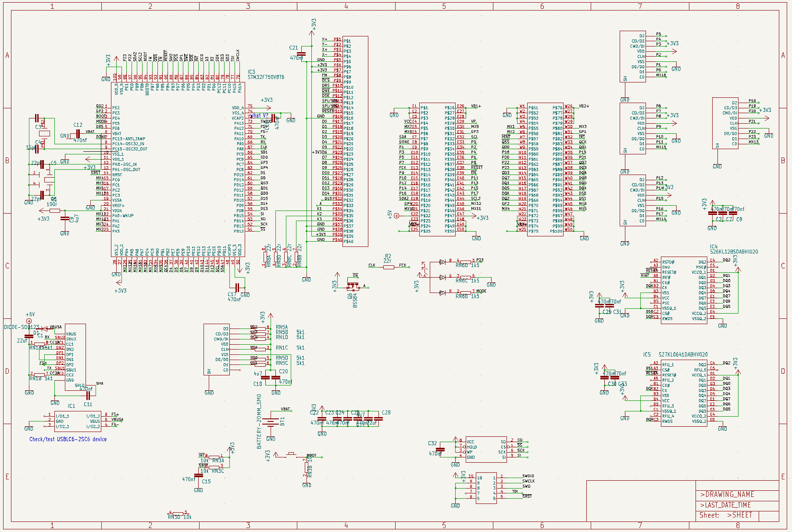
Task: Click the IC3 reference designator
Action: 251,72
